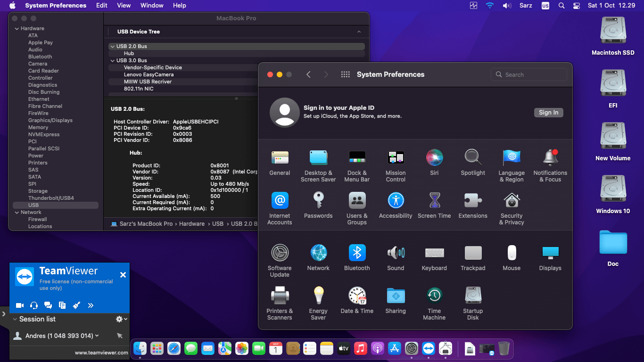Open Spotlight preferences
The image size is (644, 362).
click(x=473, y=162)
